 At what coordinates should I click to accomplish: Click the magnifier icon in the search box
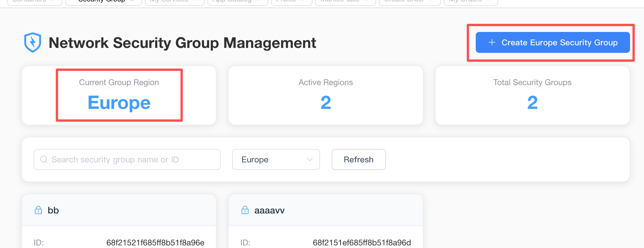click(x=44, y=159)
